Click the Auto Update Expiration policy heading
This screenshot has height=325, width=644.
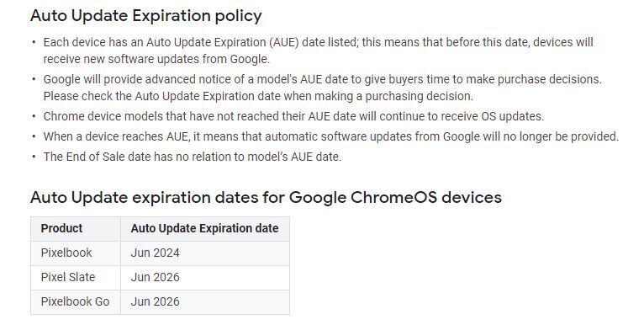145,16
